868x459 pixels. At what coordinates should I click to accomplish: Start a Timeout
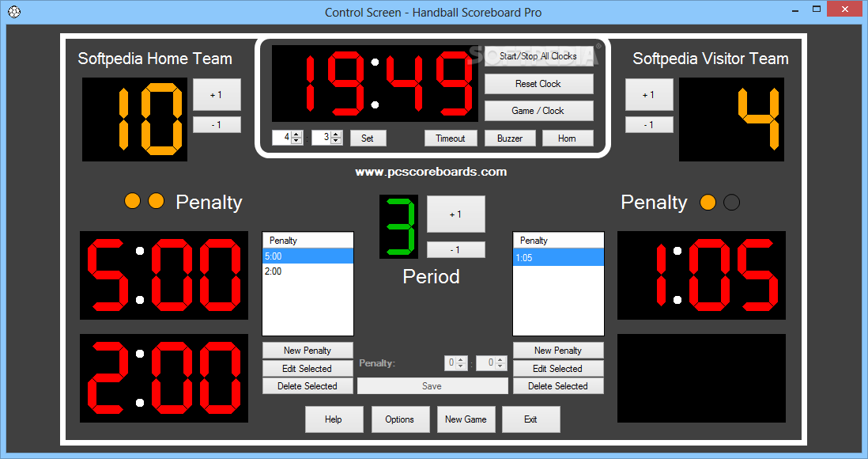(451, 138)
